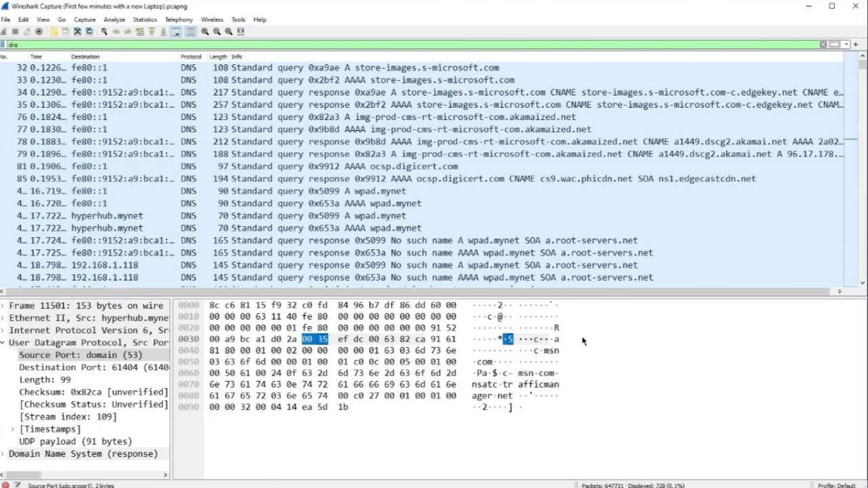Toggle auto-scroll during live capture

(x=176, y=31)
